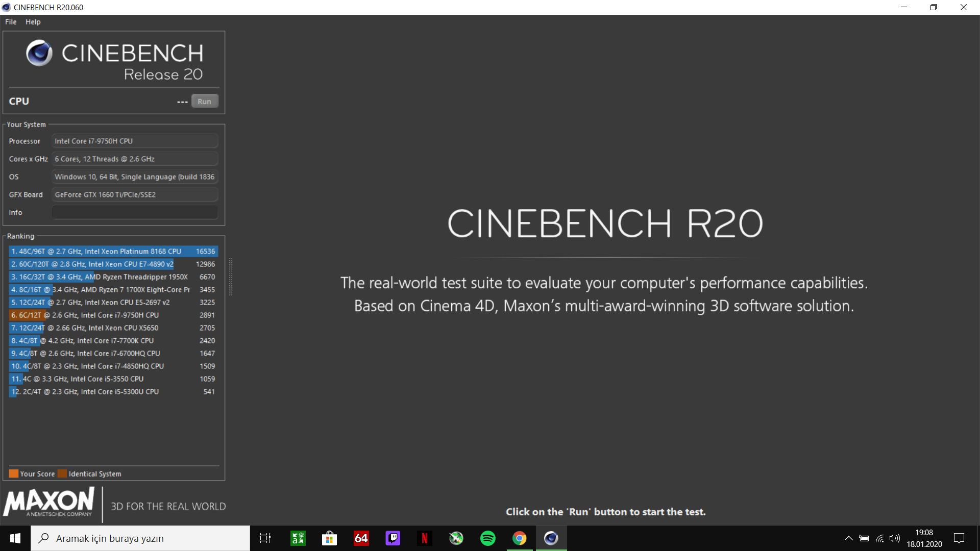The height and width of the screenshot is (551, 980).
Task: Open Spotify from the taskbar
Action: 487,538
